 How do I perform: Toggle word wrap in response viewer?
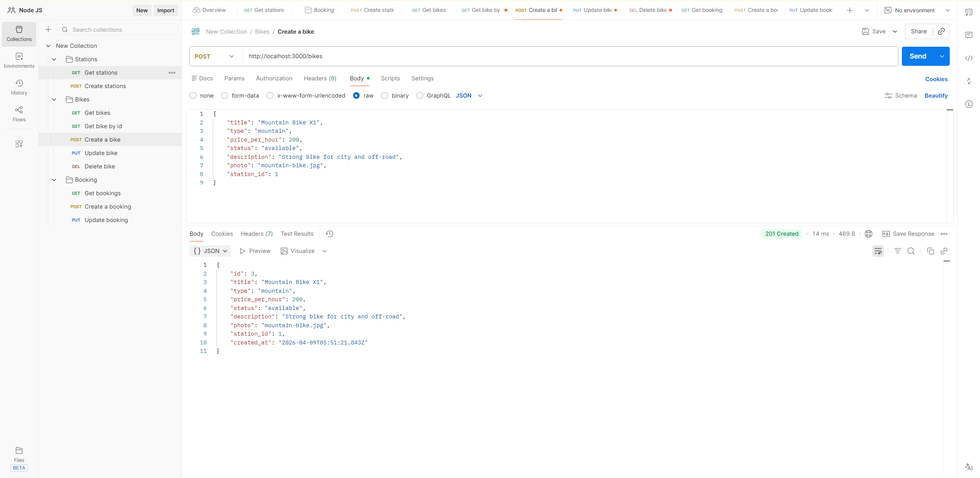pos(878,251)
